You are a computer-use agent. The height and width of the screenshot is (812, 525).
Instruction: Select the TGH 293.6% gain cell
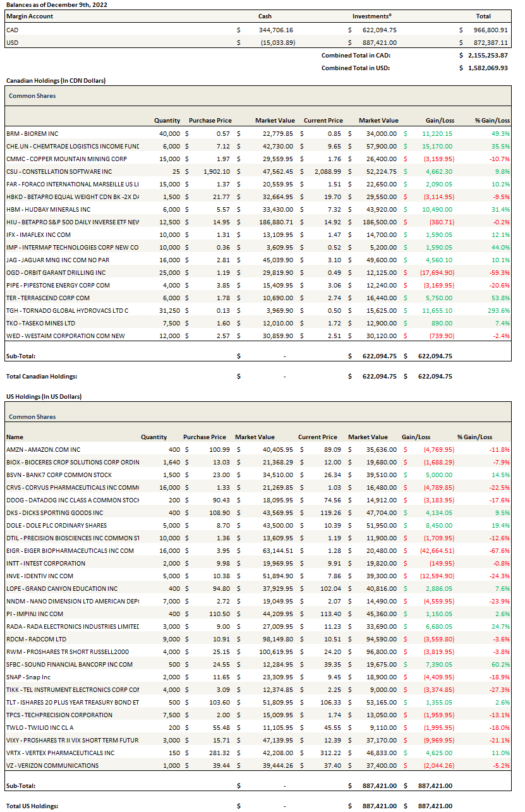coord(498,310)
